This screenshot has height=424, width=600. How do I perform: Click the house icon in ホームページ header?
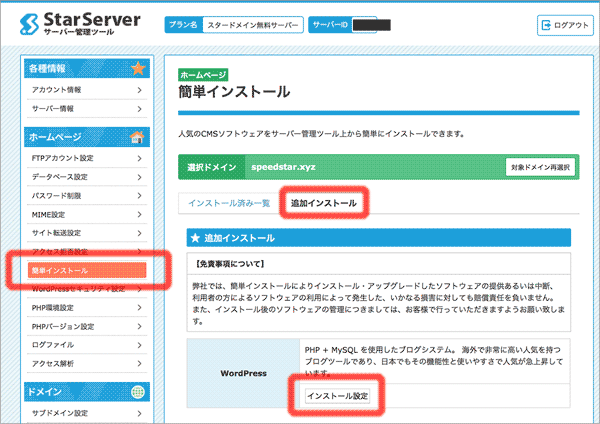pos(137,137)
